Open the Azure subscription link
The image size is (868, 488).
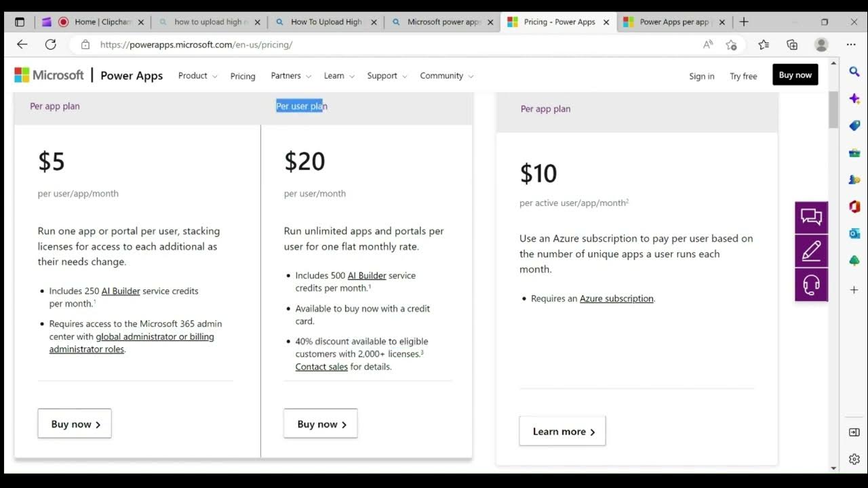point(616,299)
